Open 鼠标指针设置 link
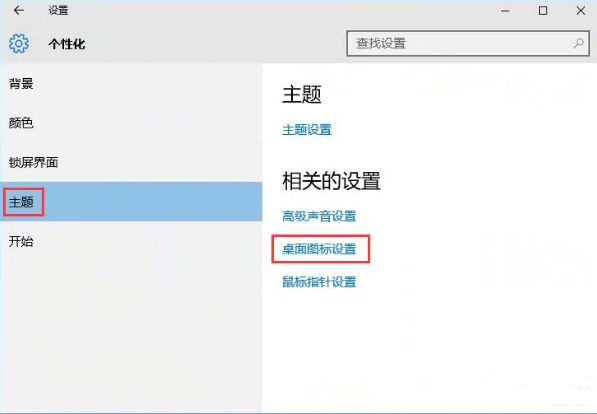597x414 pixels. [319, 282]
